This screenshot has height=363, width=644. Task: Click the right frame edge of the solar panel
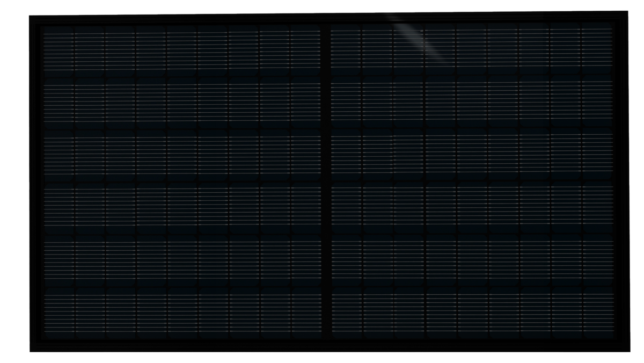tap(623, 181)
